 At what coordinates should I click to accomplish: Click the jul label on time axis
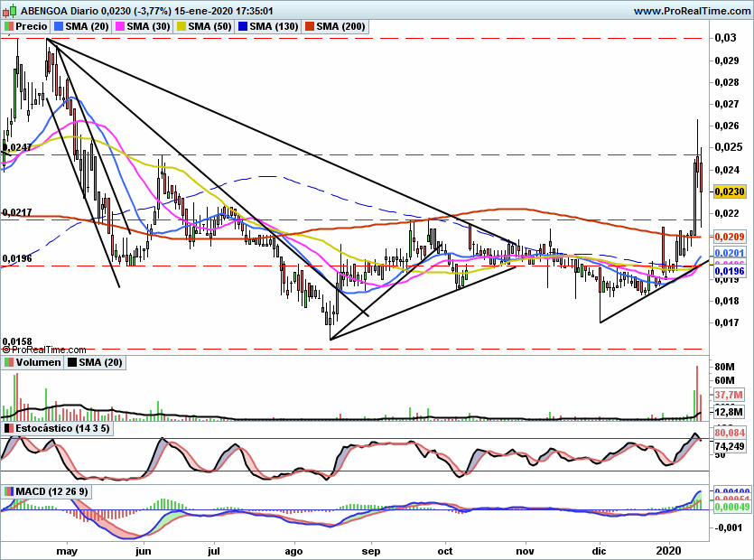pos(213,551)
